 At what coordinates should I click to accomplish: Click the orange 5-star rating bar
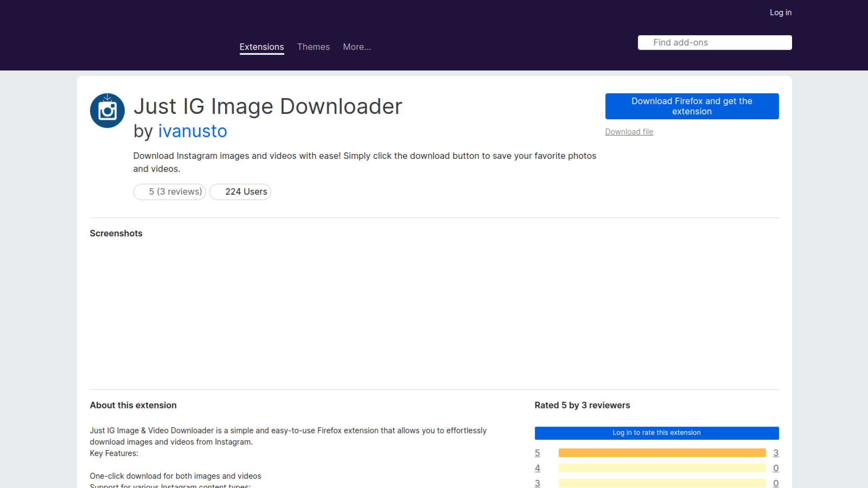coord(662,453)
